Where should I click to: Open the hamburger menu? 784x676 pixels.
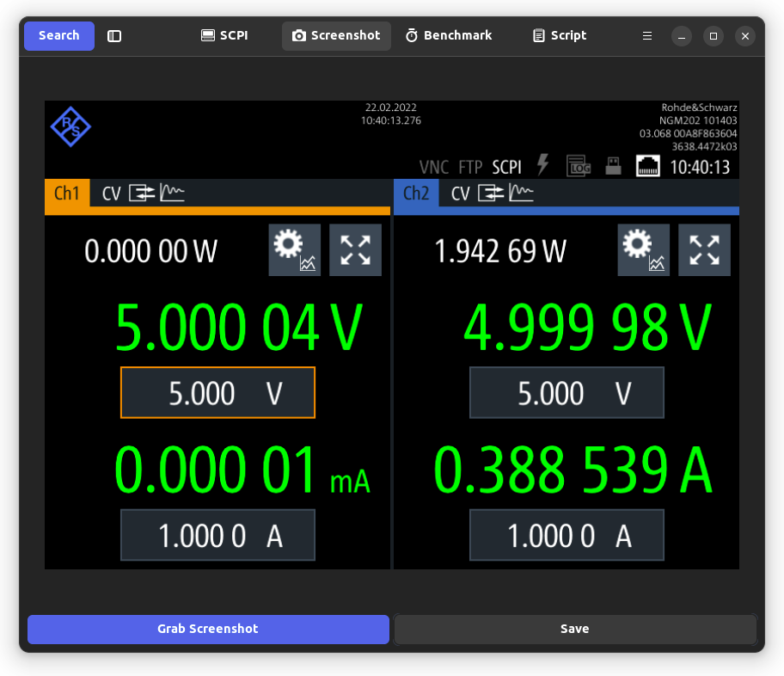click(x=647, y=36)
